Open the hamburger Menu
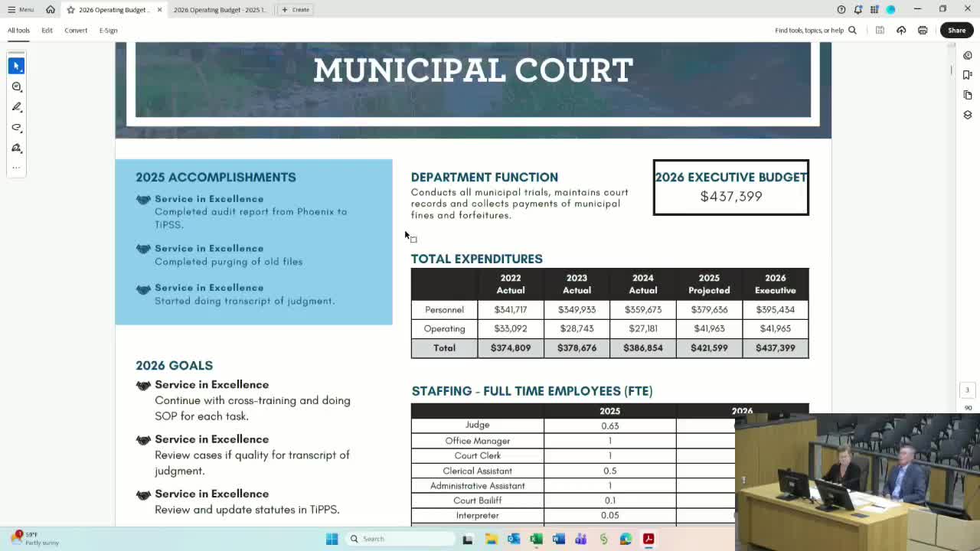980x551 pixels. (21, 9)
